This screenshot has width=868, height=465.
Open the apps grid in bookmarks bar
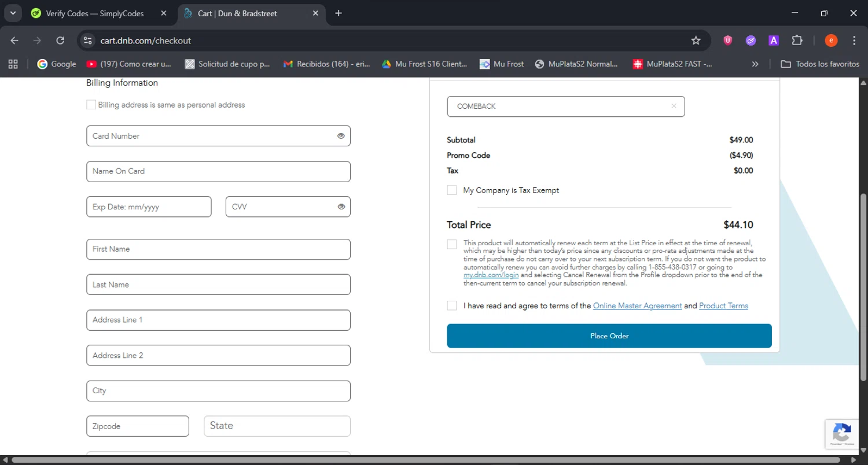pos(13,64)
